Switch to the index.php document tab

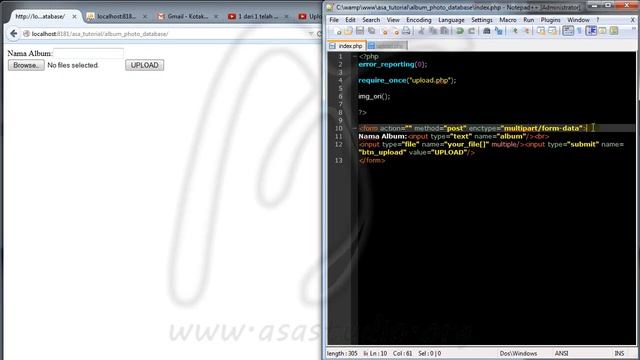tap(347, 46)
